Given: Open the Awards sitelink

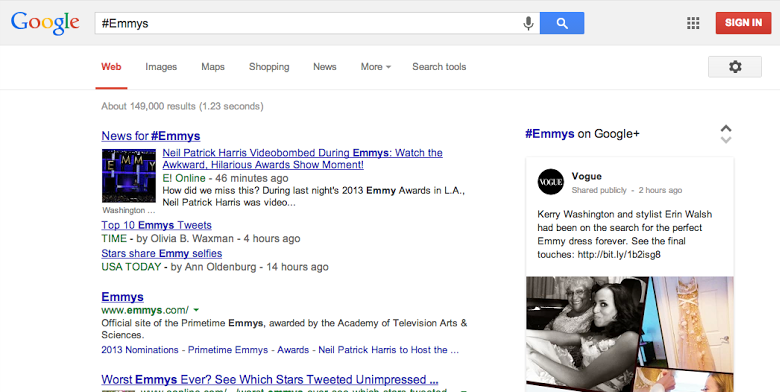Looking at the screenshot, I should tap(293, 350).
